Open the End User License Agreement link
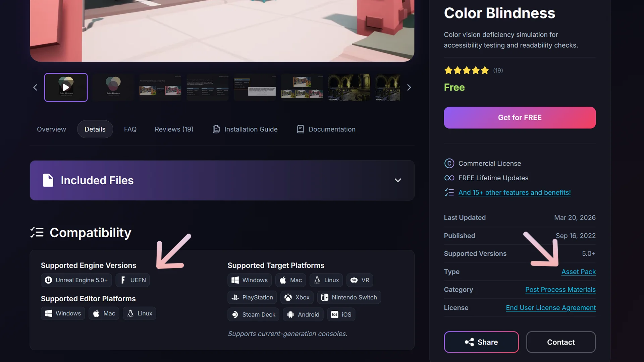Screen dimensions: 644x362 click(x=551, y=308)
